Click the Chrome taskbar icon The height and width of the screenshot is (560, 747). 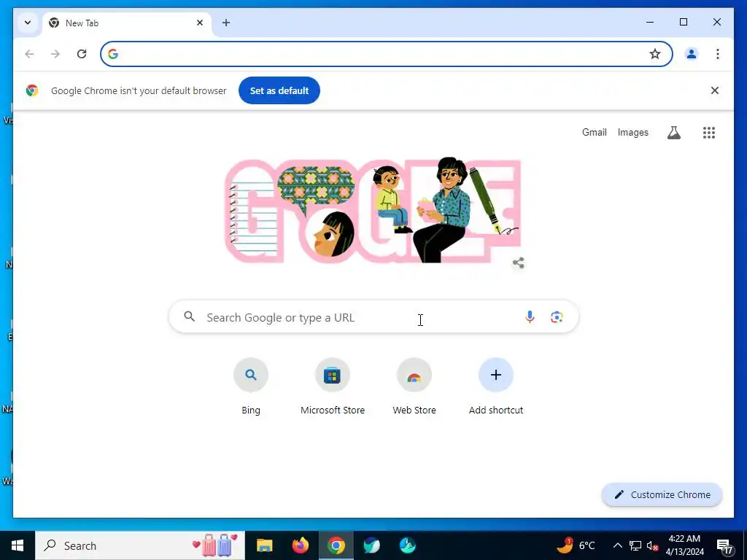(336, 545)
